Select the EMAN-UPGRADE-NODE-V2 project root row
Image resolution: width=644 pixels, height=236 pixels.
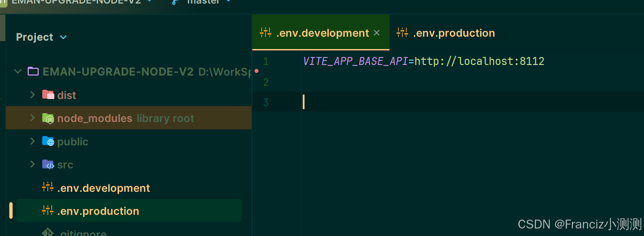click(128, 72)
